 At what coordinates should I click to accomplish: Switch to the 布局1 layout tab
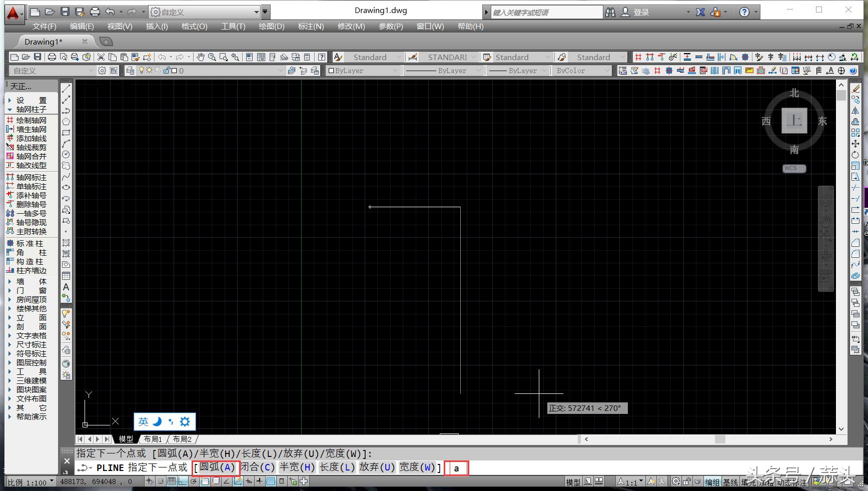(153, 439)
